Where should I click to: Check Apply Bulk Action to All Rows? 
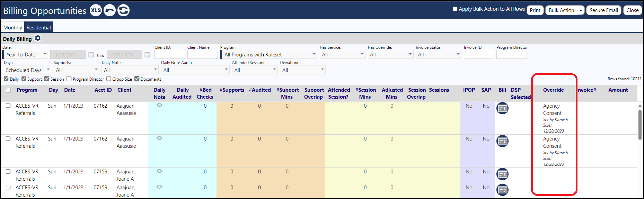pos(455,9)
